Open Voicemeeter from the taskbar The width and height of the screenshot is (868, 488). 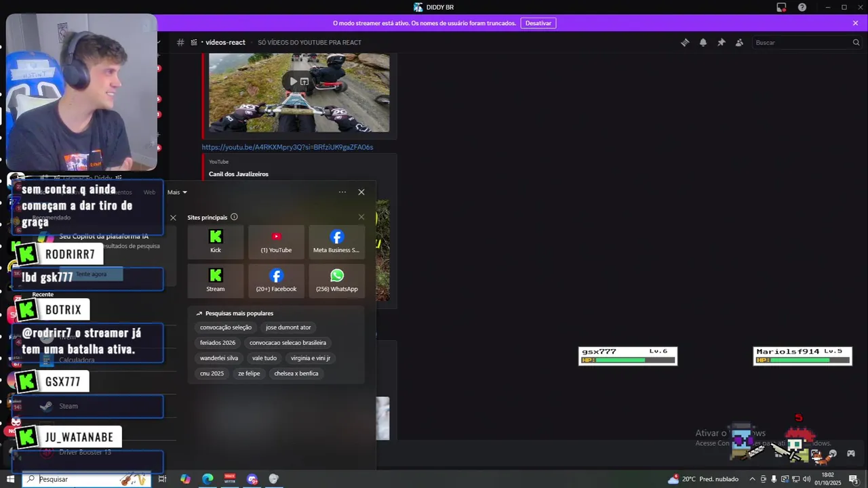click(230, 479)
